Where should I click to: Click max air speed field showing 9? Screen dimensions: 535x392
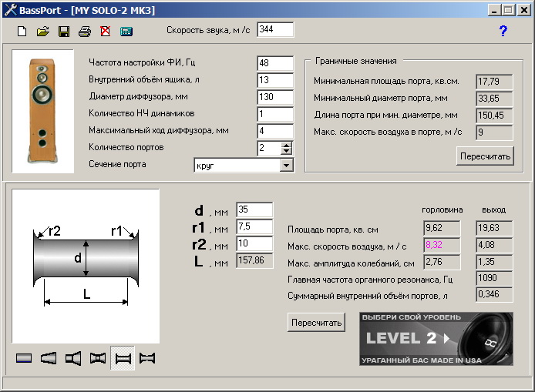[494, 132]
